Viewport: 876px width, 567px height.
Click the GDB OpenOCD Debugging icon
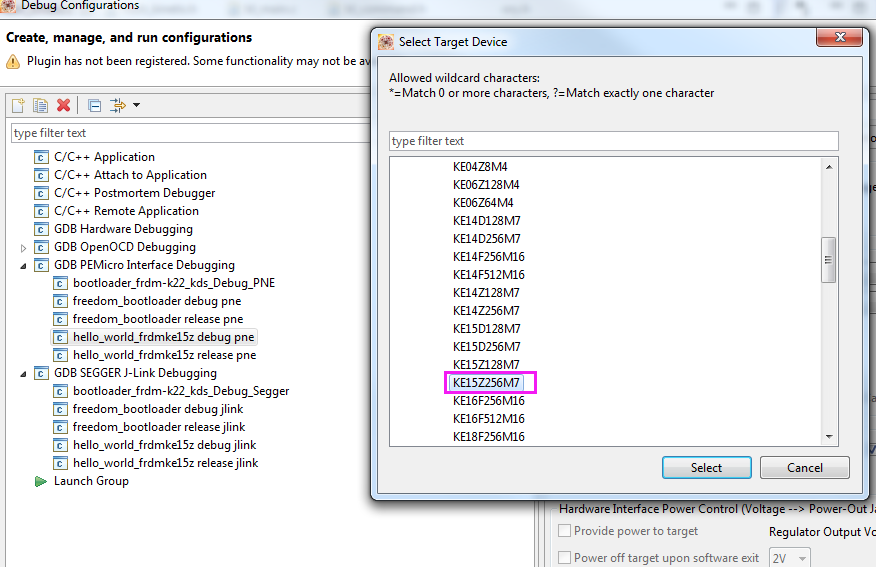click(x=41, y=247)
